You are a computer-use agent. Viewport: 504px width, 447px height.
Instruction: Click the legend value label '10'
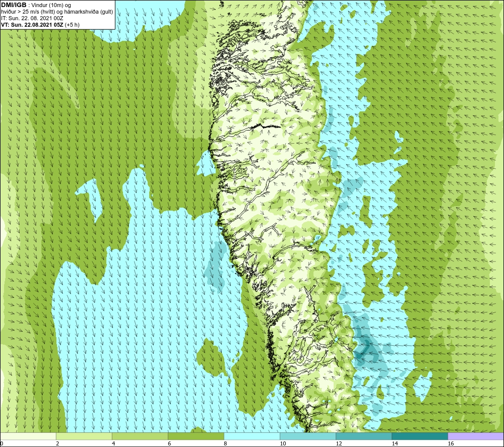tap(283, 444)
